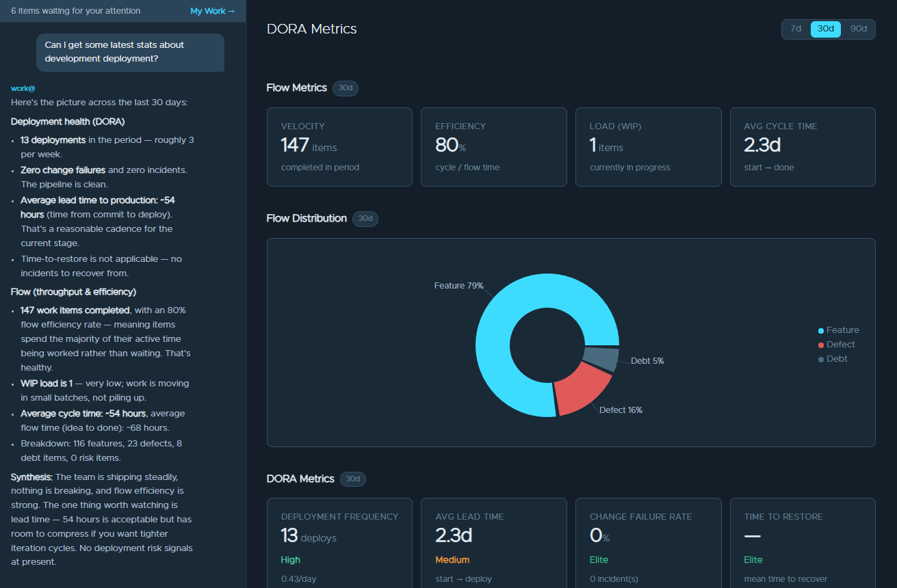Click the 30d badge beside Flow Distribution
The height and width of the screenshot is (588, 897).
pyautogui.click(x=365, y=218)
